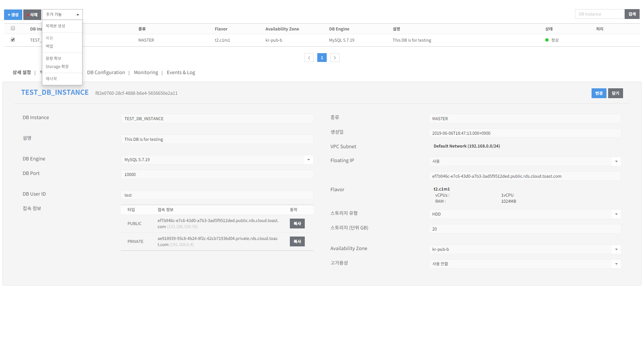The image size is (644, 355).
Task: Click the blue +생성 button
Action: [13, 15]
